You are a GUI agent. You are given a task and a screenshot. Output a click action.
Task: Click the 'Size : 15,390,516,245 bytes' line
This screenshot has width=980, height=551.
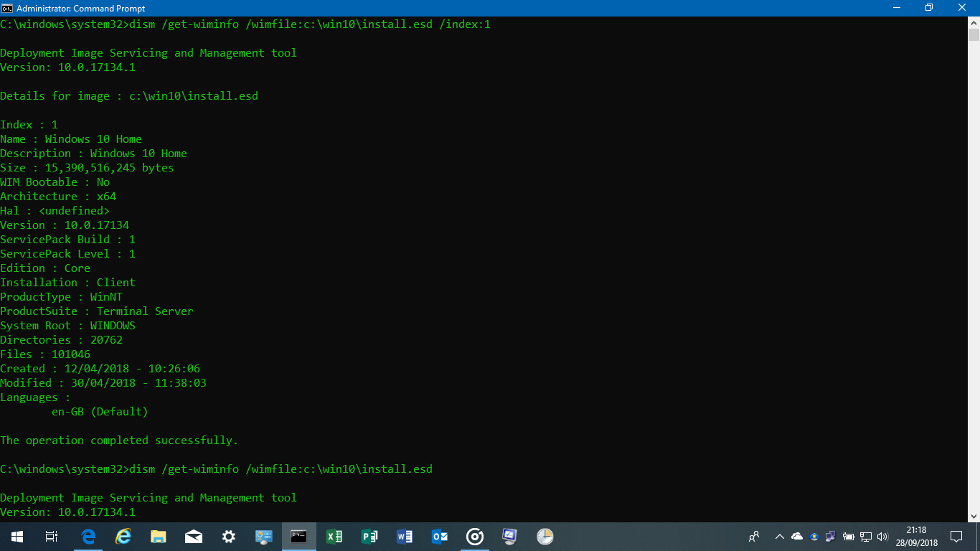point(87,168)
